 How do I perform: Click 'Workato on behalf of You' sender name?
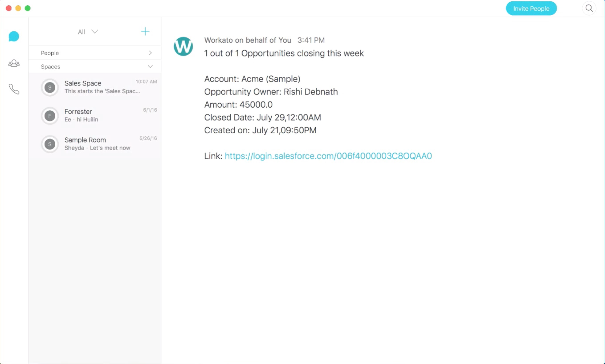point(247,40)
